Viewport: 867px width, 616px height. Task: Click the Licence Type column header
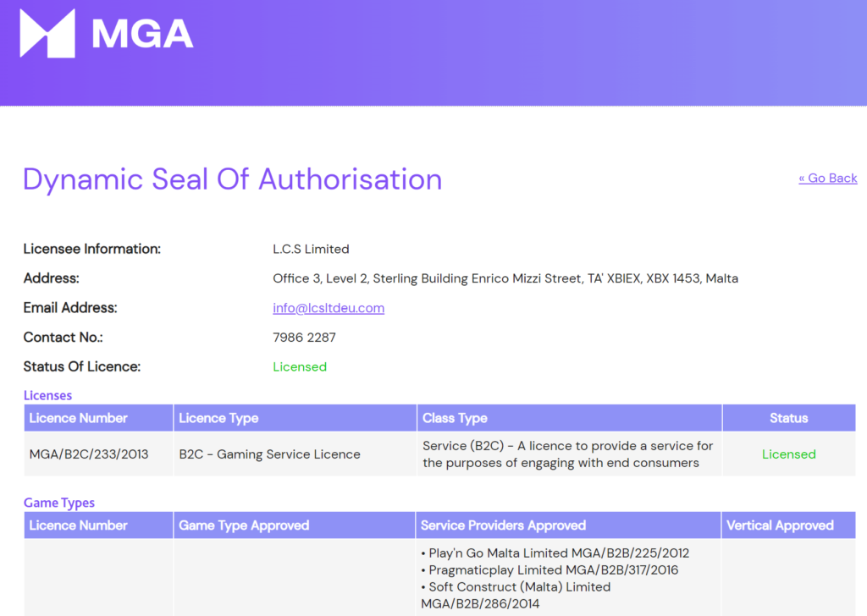coord(218,418)
